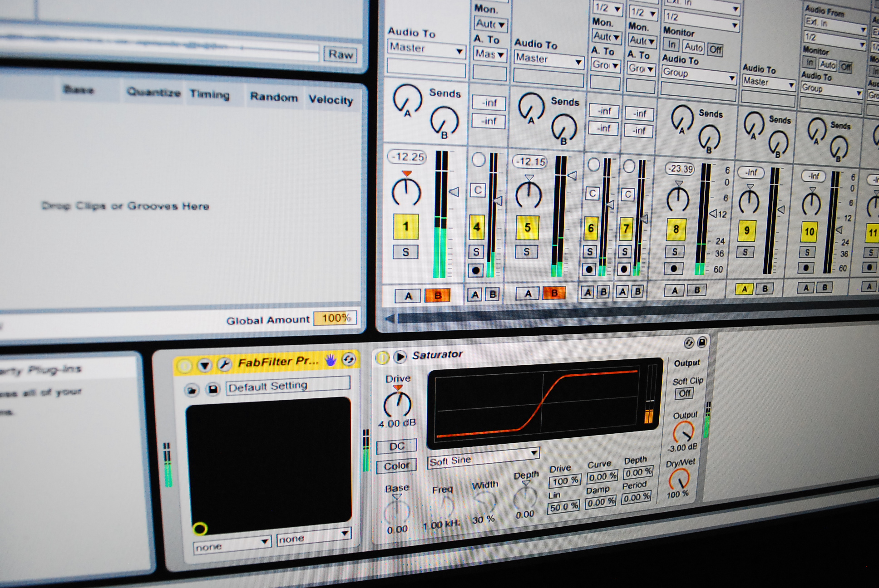
Task: Click the yellow XY pad handle
Action: (x=200, y=529)
